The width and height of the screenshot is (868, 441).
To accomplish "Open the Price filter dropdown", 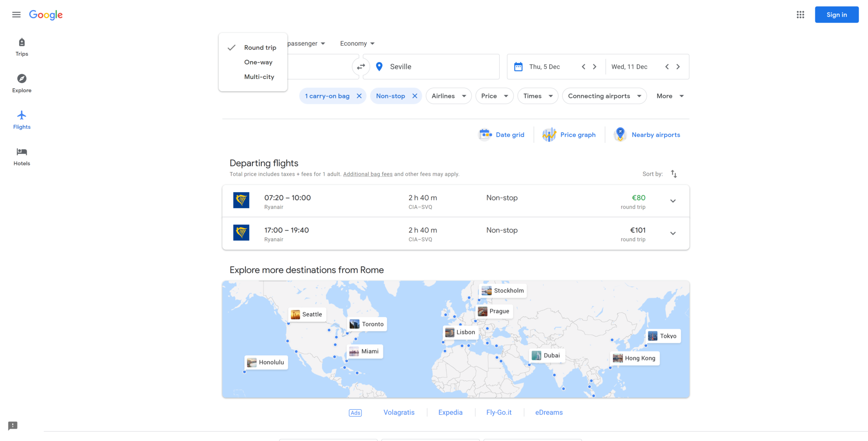I will (495, 96).
